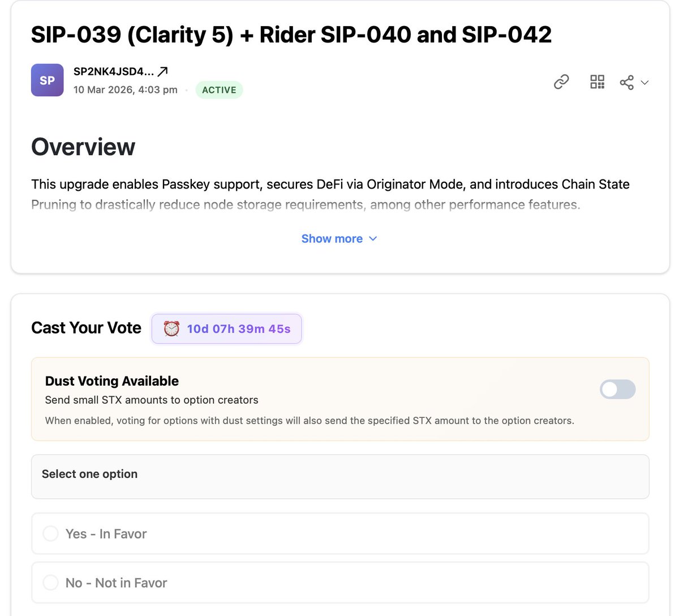The image size is (679, 616).
Task: Click the ACTIVE status badge
Action: (x=219, y=90)
